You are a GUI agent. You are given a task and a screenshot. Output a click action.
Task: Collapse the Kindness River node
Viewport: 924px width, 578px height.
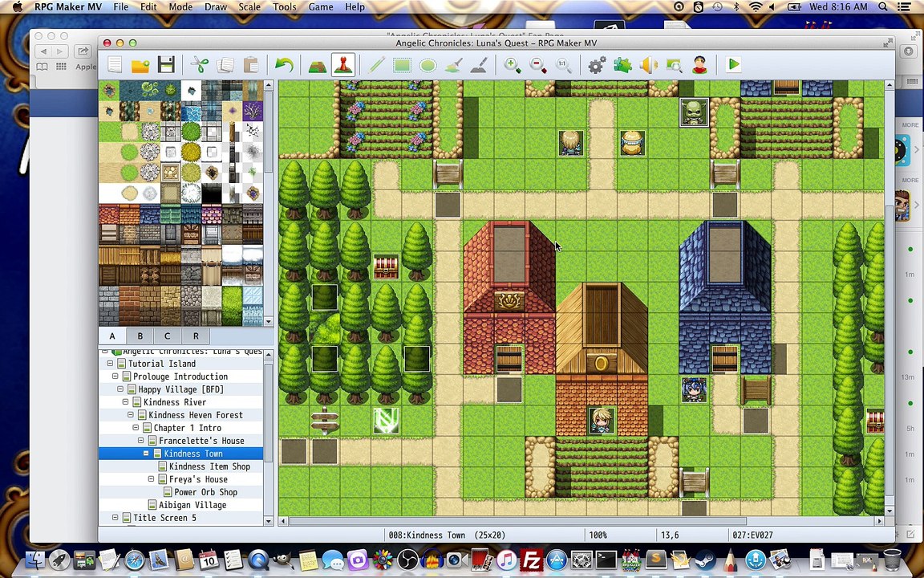pyautogui.click(x=125, y=402)
